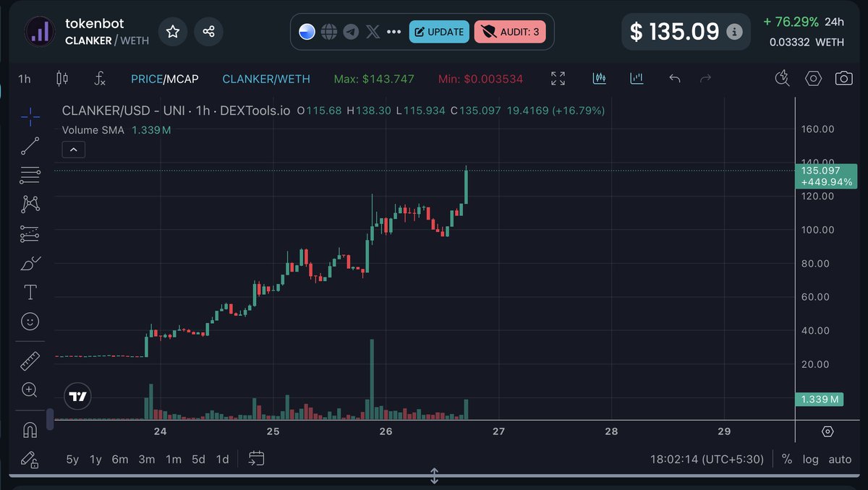868x490 pixels.
Task: Toggle magnet snapping mode
Action: tap(30, 430)
